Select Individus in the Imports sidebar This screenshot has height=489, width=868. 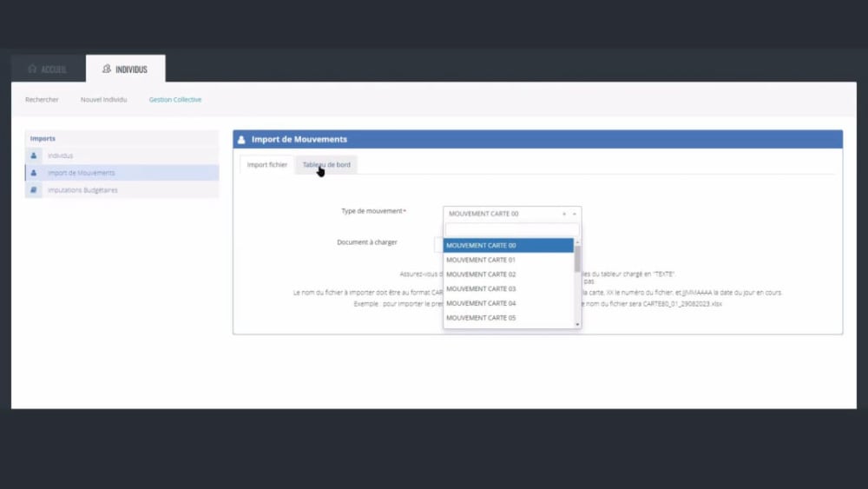122,155
